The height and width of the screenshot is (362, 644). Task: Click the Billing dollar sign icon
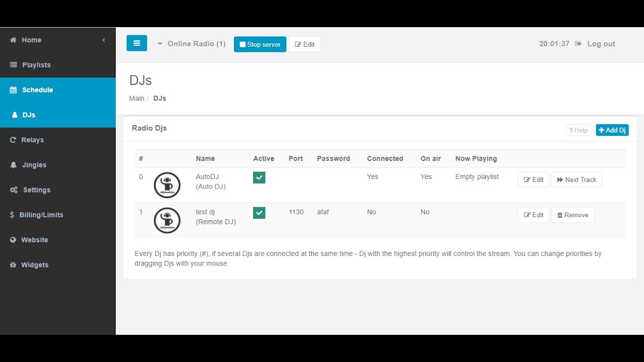12,215
